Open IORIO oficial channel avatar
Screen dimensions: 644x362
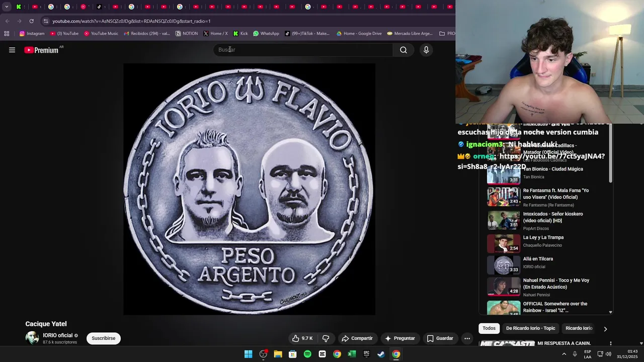tap(32, 338)
